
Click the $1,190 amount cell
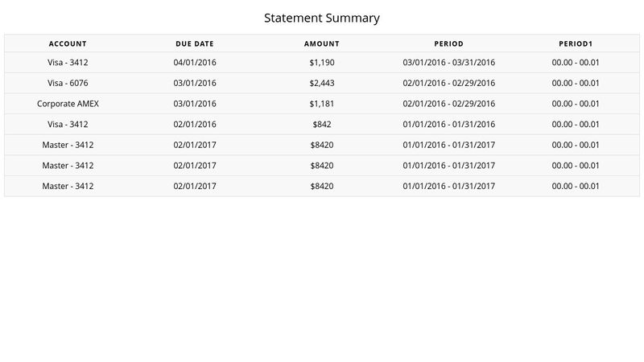(x=321, y=63)
